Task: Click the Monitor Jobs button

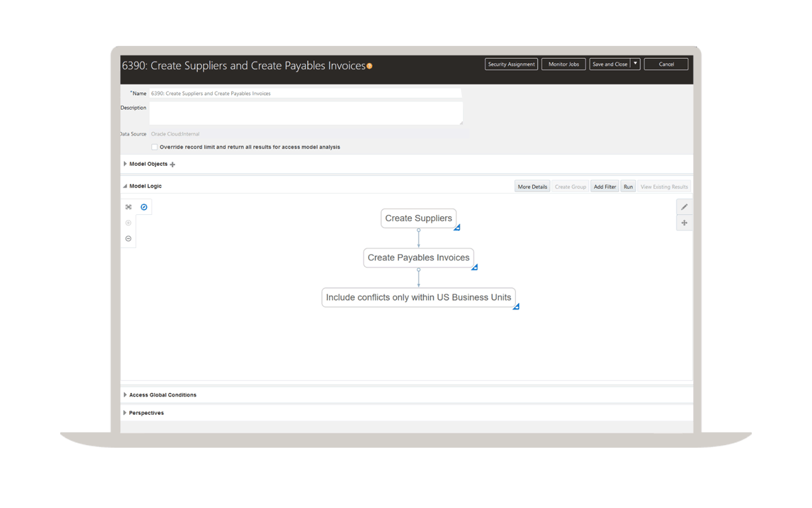Action: click(x=564, y=64)
